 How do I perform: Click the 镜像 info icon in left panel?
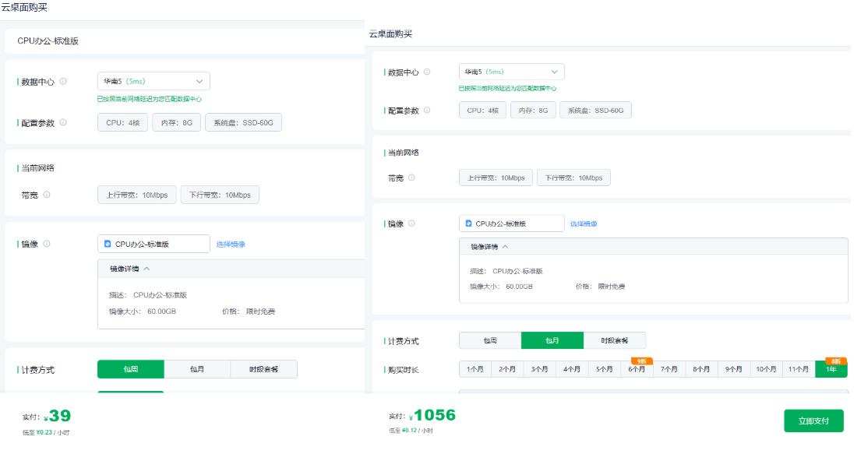47,244
